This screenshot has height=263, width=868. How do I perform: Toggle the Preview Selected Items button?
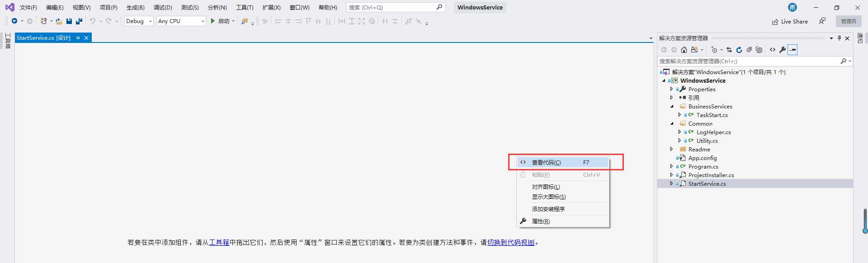[793, 50]
